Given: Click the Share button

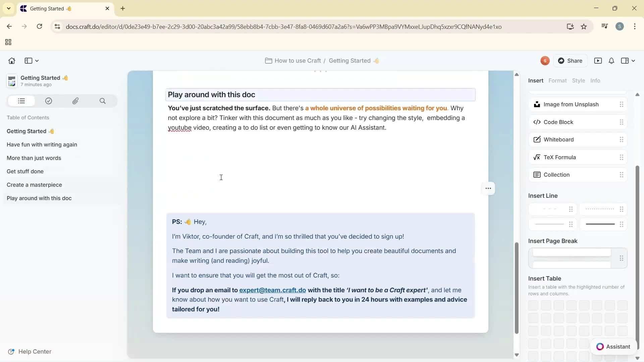Looking at the screenshot, I should [x=571, y=61].
